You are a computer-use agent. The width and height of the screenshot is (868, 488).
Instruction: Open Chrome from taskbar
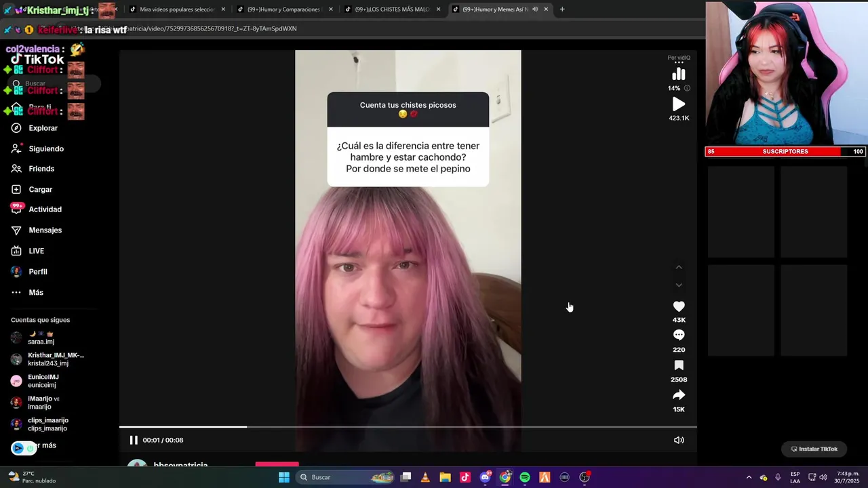tap(505, 477)
